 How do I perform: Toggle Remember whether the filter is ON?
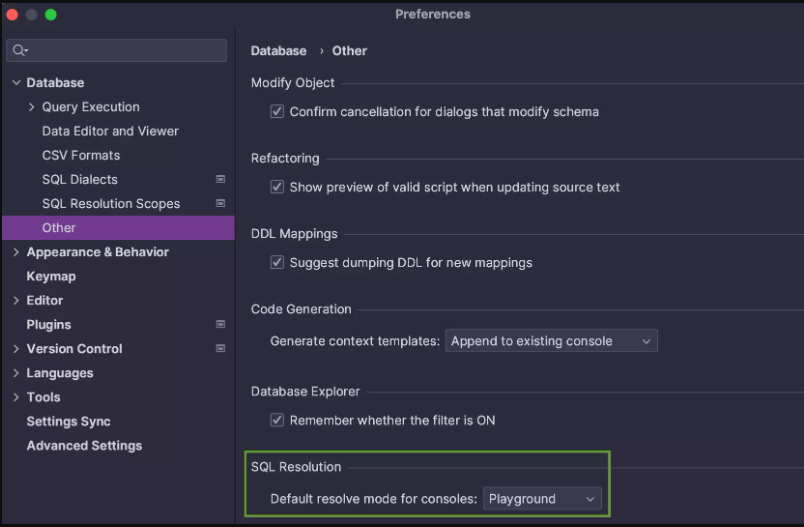[277, 420]
